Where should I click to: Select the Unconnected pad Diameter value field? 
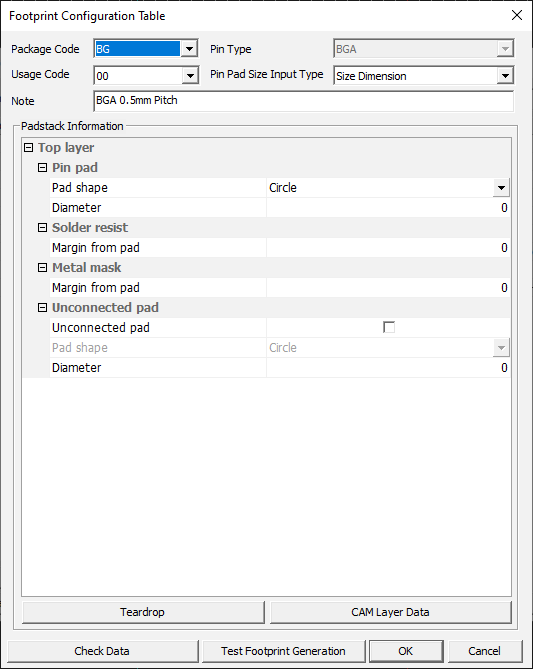(x=388, y=368)
